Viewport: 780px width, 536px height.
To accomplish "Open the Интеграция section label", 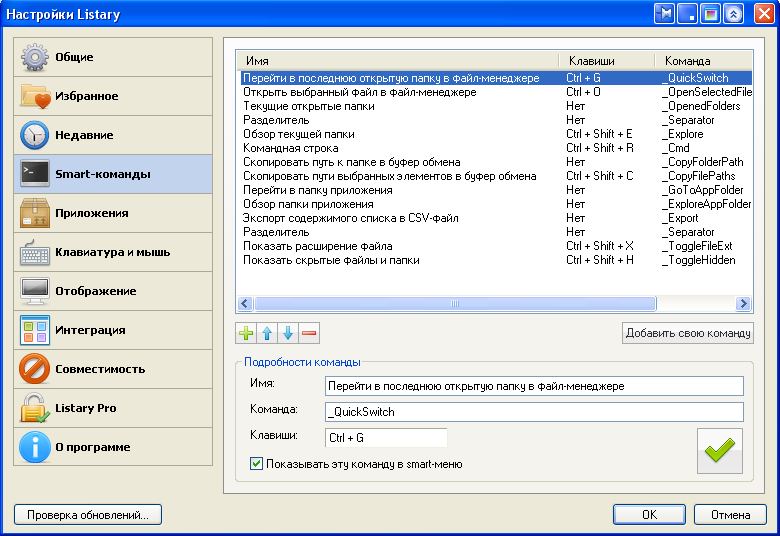I will (x=90, y=330).
